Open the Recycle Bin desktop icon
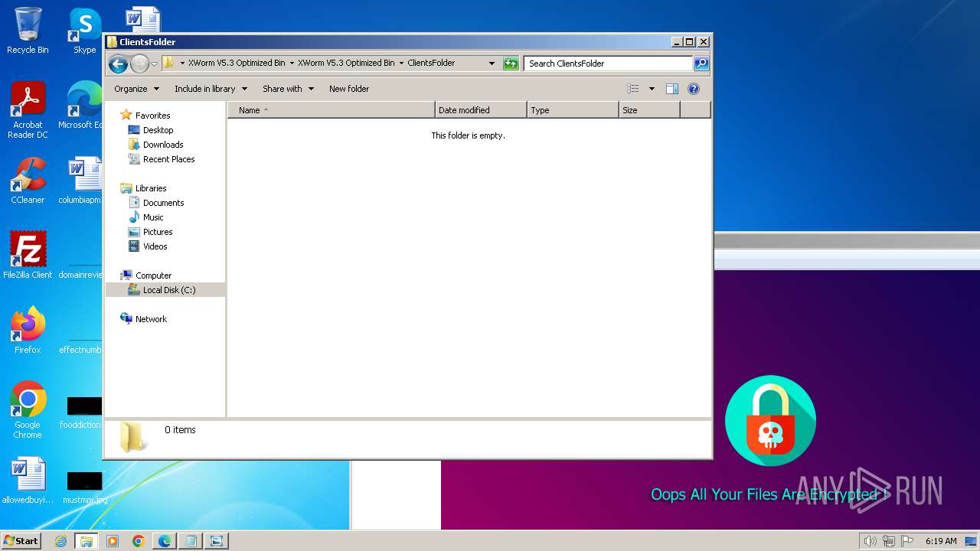Screen dimensions: 980x551 pyautogui.click(x=28, y=31)
